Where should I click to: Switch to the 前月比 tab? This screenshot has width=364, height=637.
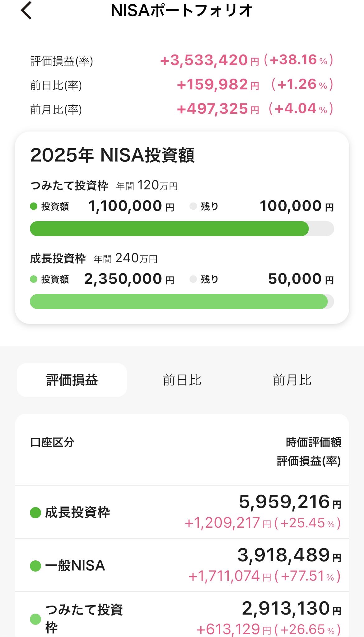pos(292,380)
